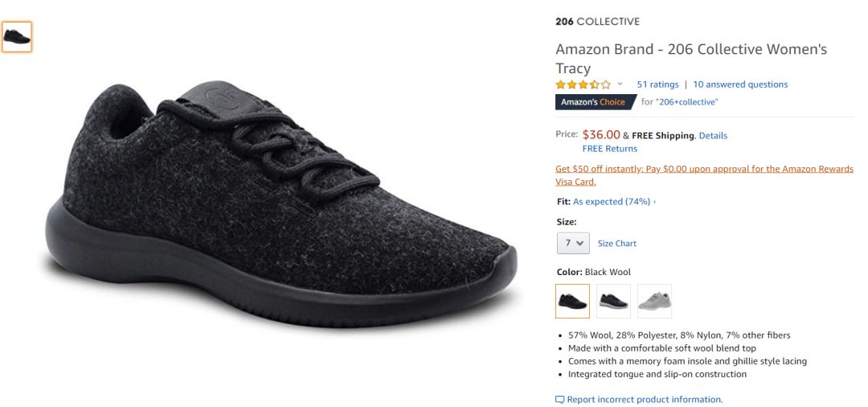Click the main black shoe product image
The width and height of the screenshot is (868, 407).
click(281, 205)
